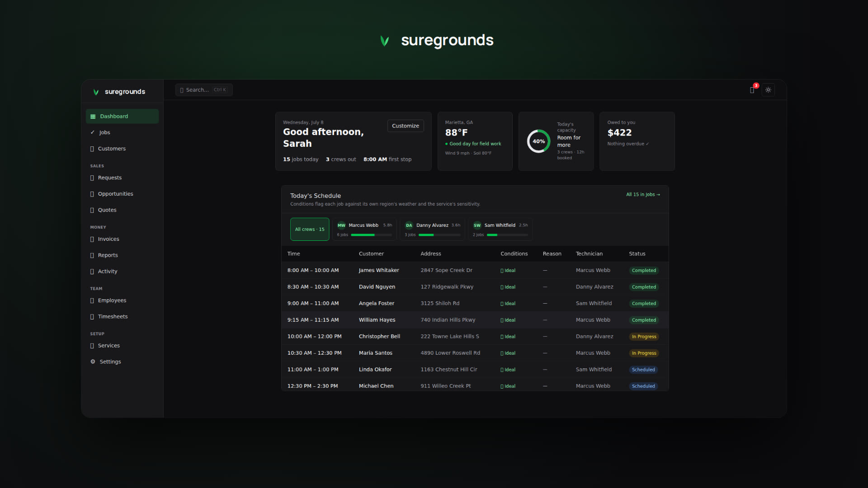
Task: Click Danny Alvarez's job progress bar
Action: coord(439,235)
